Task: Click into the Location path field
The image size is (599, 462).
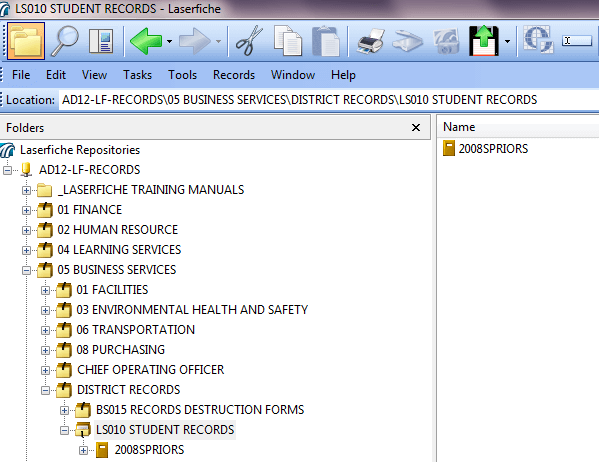Action: coord(329,100)
